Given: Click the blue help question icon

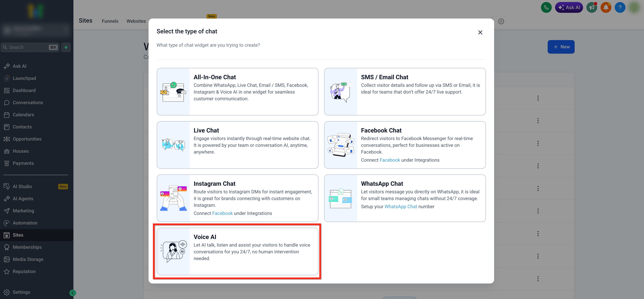Looking at the screenshot, I should tap(620, 8).
